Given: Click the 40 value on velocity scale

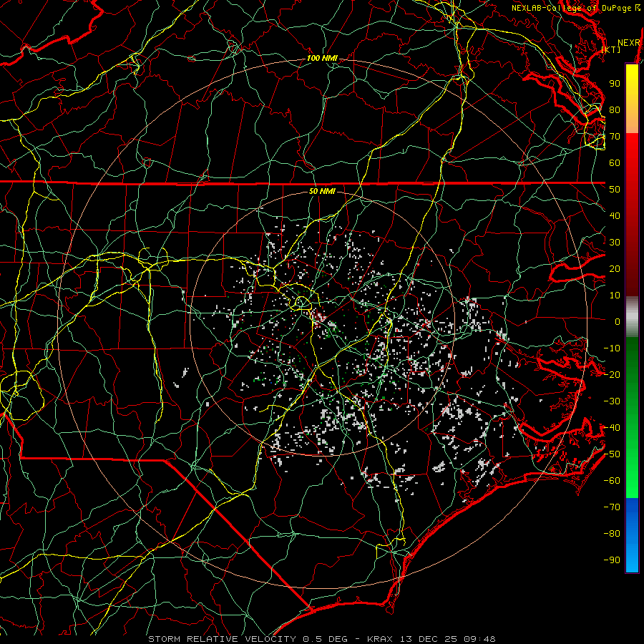Looking at the screenshot, I should tap(615, 216).
